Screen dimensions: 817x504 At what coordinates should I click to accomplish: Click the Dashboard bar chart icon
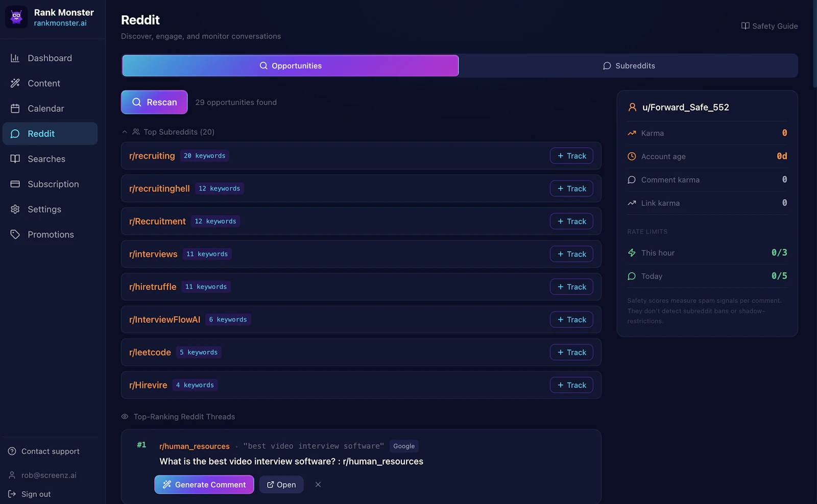[15, 58]
